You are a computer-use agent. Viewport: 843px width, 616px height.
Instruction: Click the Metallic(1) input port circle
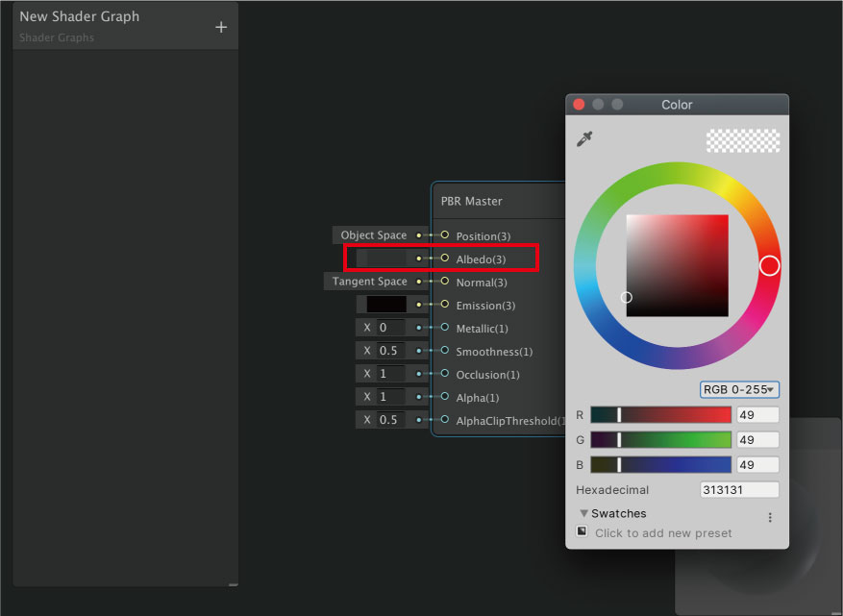[x=444, y=328]
